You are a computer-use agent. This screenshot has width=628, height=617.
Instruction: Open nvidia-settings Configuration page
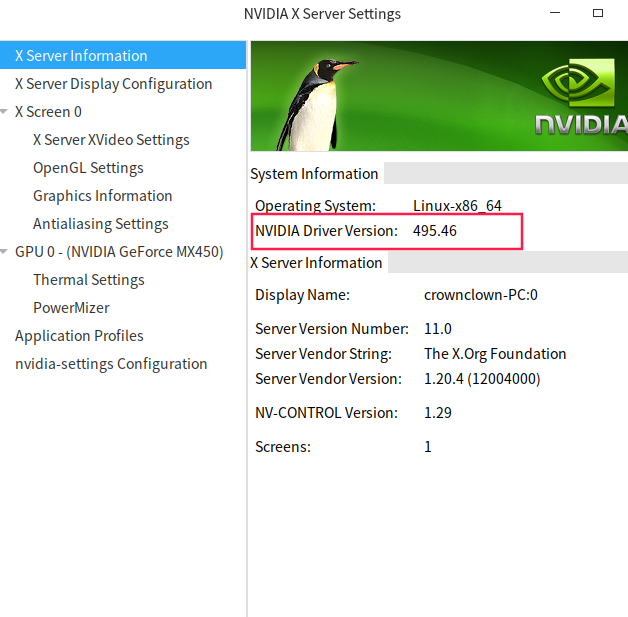click(111, 364)
